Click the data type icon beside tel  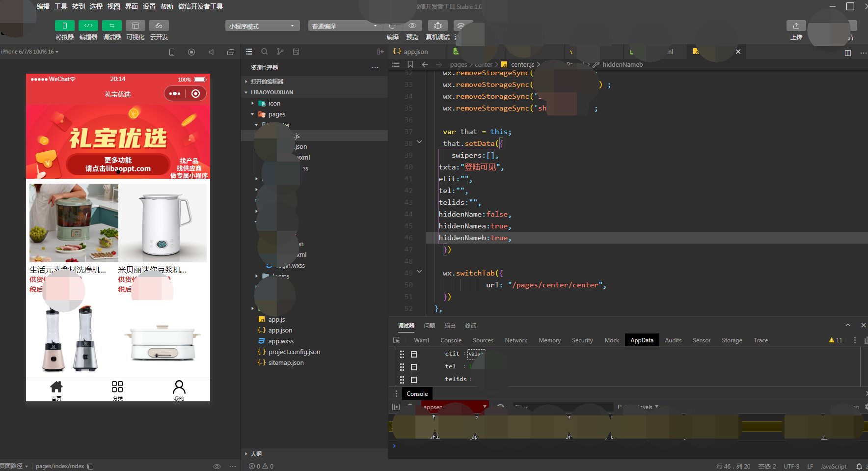click(x=414, y=366)
